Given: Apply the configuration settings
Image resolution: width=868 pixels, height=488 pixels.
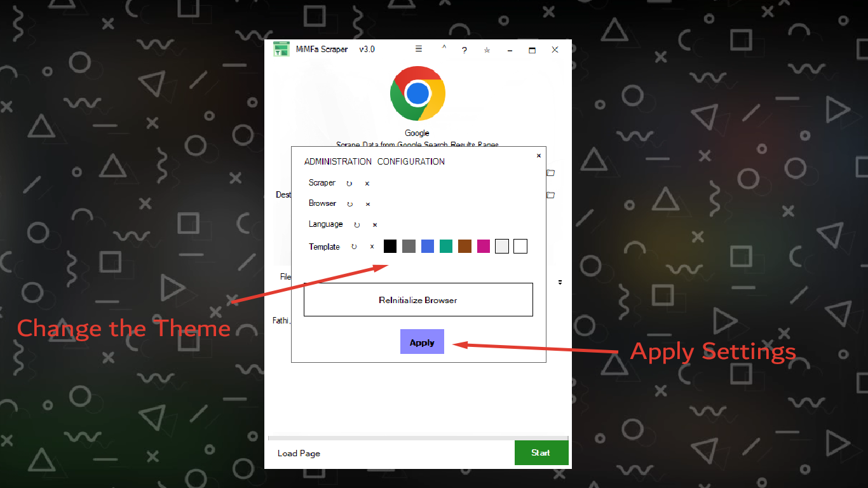Looking at the screenshot, I should (422, 342).
